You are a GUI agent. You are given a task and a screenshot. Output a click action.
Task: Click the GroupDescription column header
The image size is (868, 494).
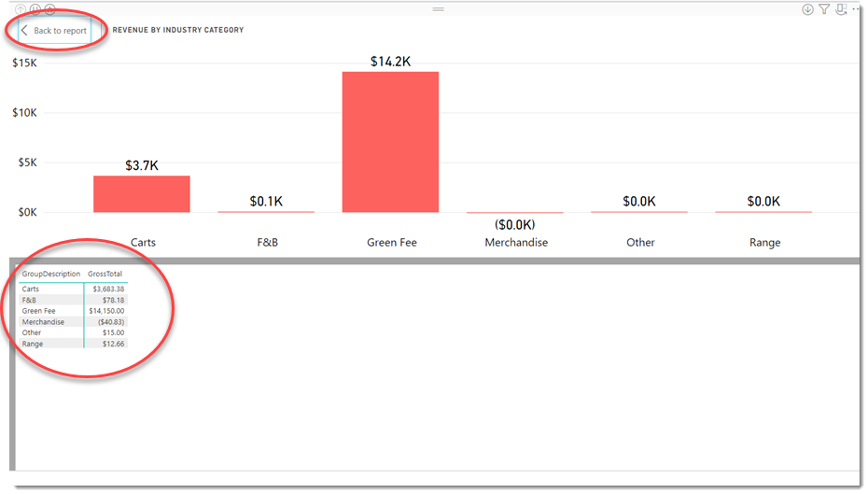[x=51, y=274]
